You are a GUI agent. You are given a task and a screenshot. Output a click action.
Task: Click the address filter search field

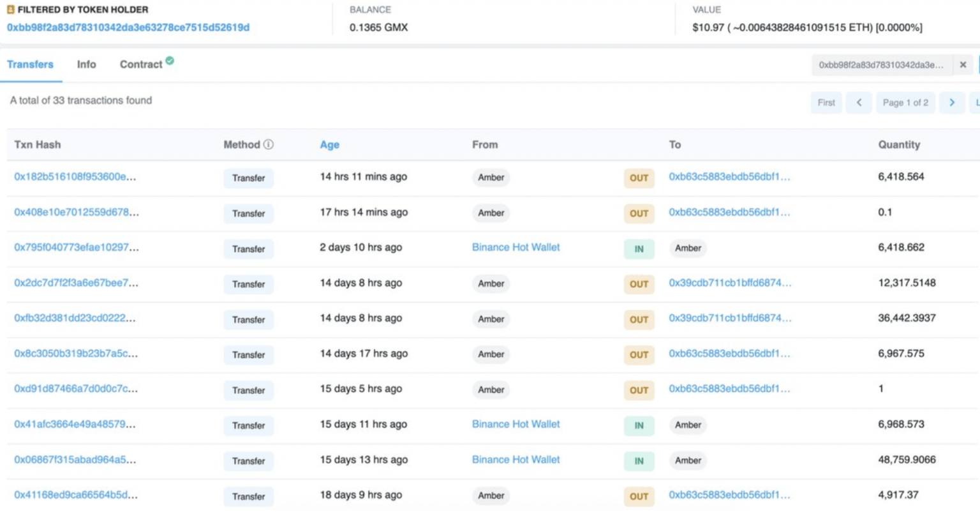pyautogui.click(x=881, y=65)
